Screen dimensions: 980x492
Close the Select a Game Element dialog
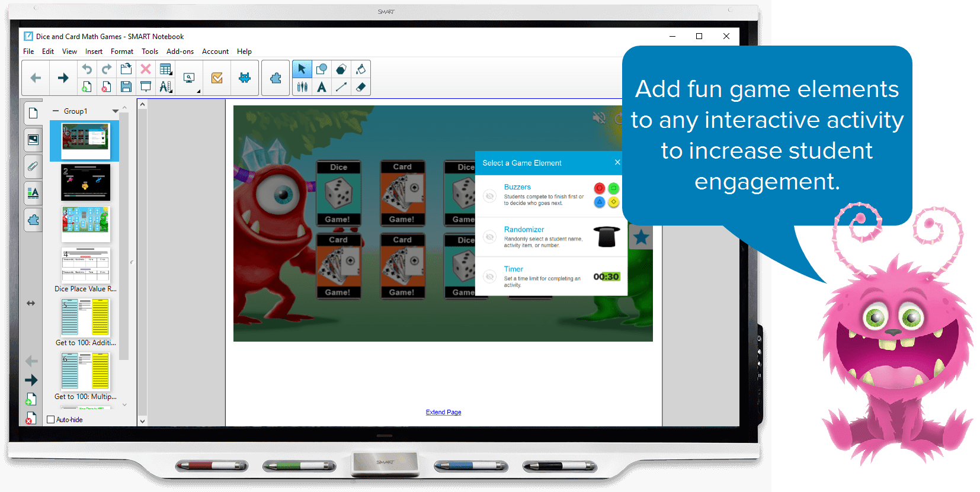pos(617,162)
